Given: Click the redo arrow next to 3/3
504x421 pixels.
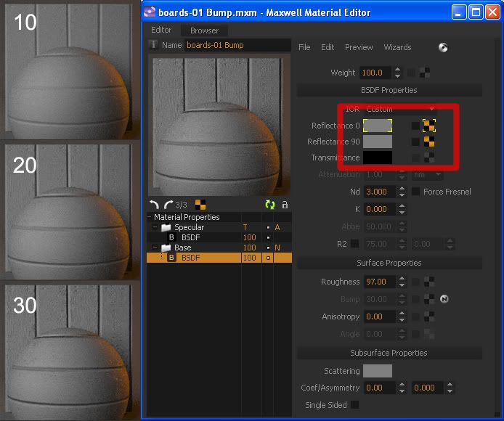Looking at the screenshot, I should coord(168,205).
